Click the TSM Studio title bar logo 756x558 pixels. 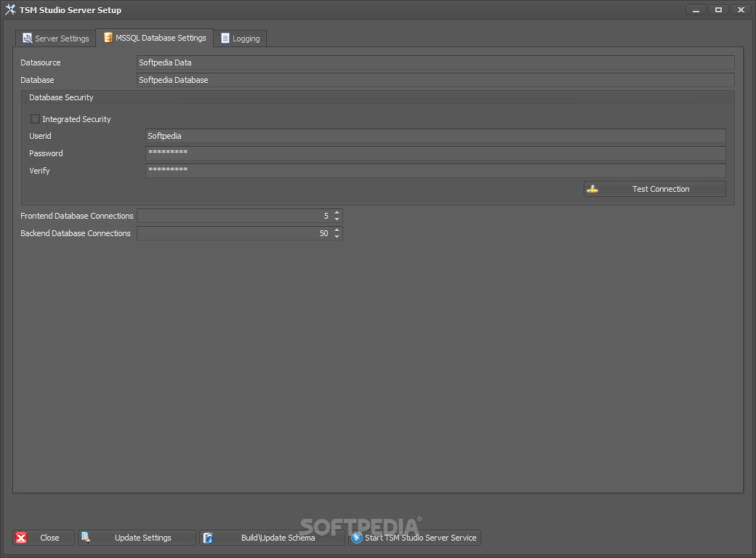click(x=10, y=9)
